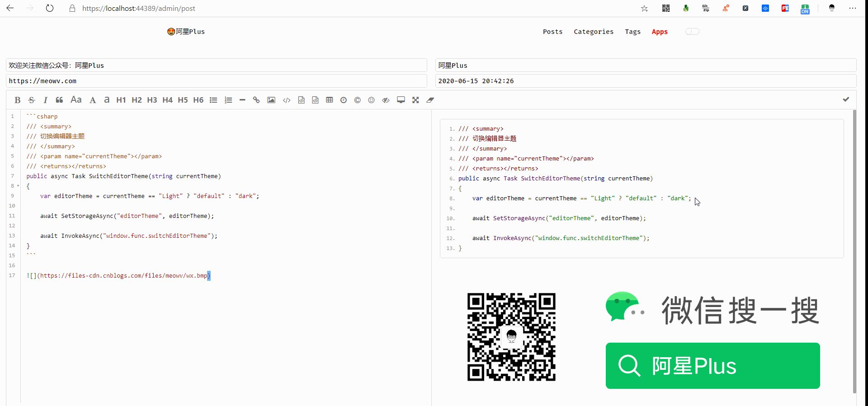Go to the Tags page
This screenshot has height=406, width=868.
click(x=632, y=32)
